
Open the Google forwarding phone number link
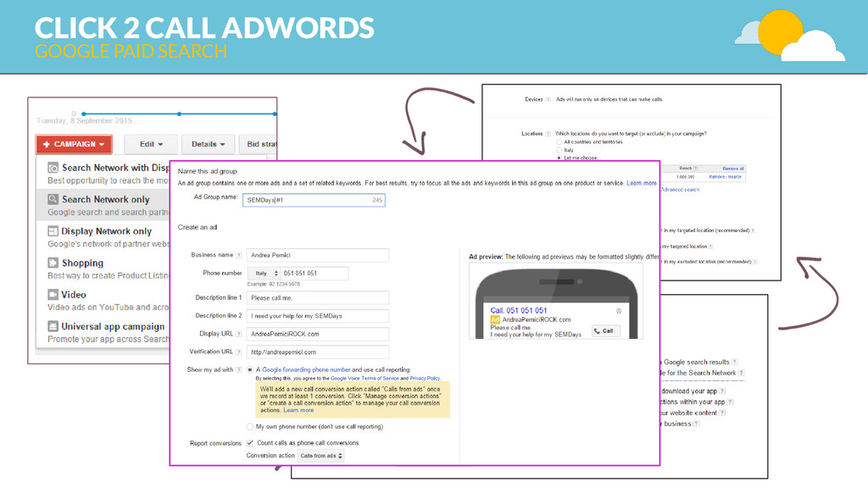(306, 369)
